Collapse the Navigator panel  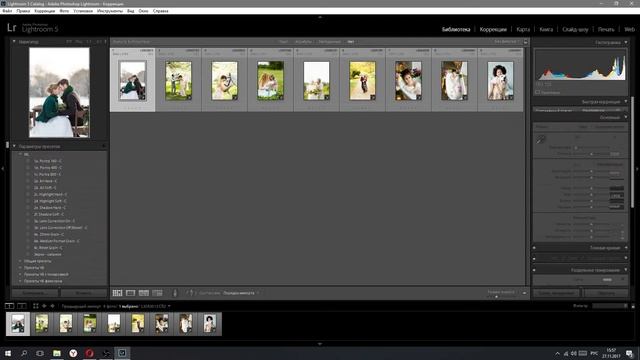[14, 42]
